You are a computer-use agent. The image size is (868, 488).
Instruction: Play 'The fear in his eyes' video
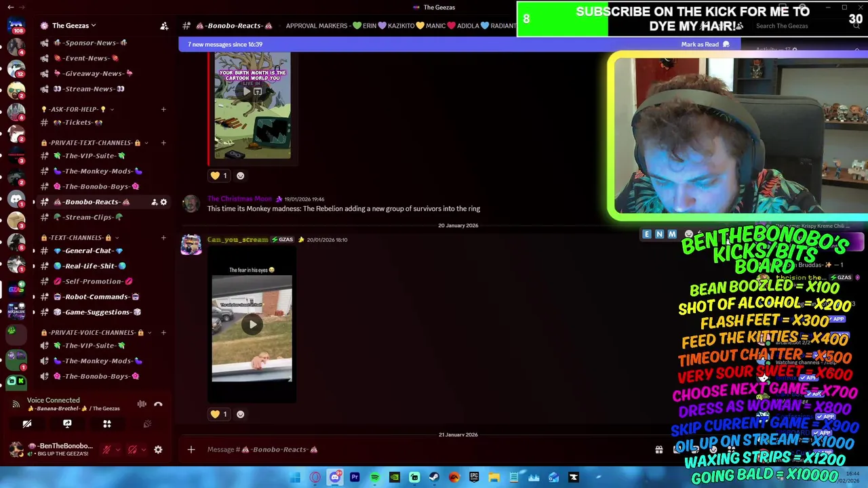[252, 324]
